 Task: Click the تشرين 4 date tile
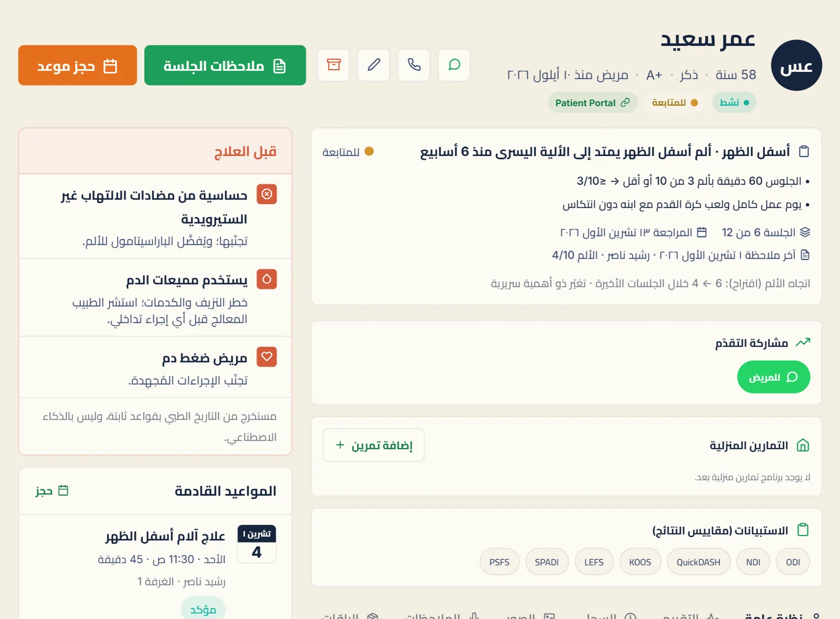[257, 544]
